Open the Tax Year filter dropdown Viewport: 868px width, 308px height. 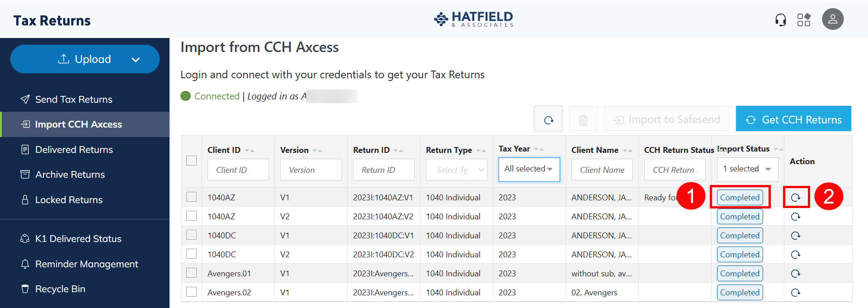529,169
